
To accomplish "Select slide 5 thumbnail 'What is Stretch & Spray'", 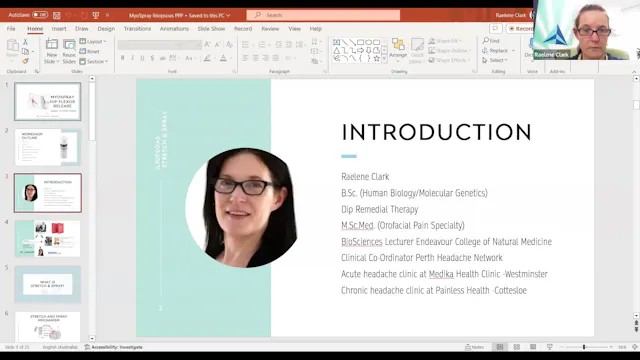I will pyautogui.click(x=48, y=284).
